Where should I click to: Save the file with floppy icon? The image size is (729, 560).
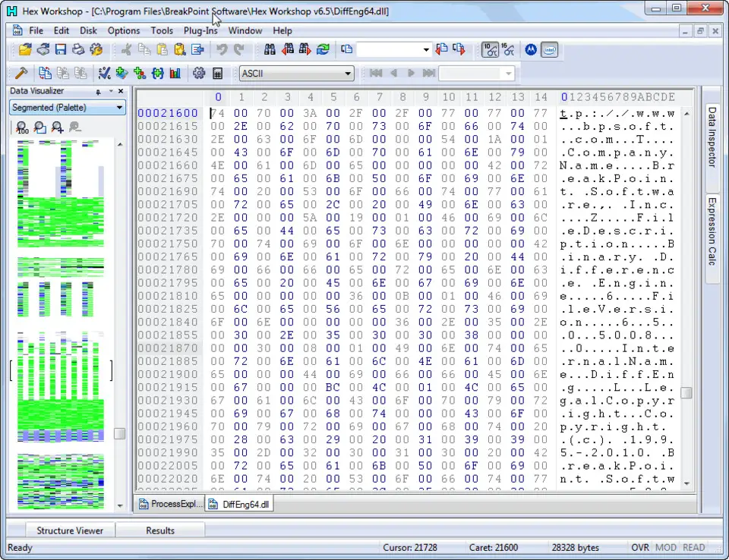coord(61,49)
